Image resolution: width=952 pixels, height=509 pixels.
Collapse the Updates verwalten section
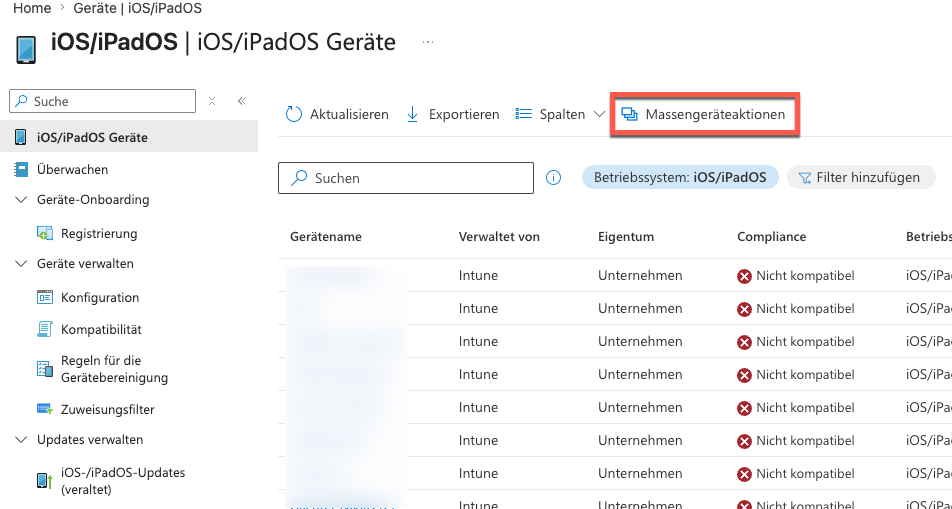(21, 440)
